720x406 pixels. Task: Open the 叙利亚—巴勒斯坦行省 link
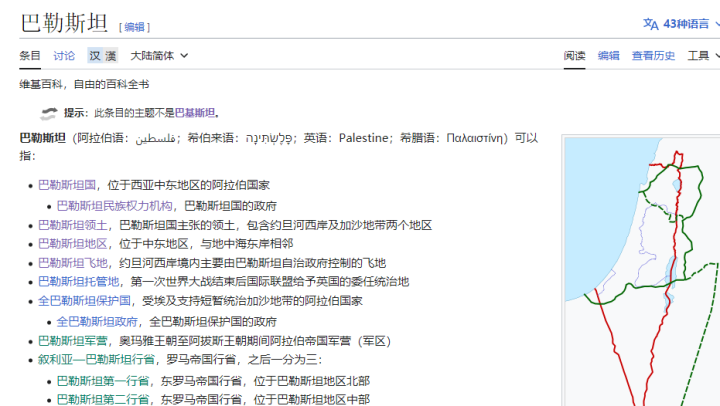click(x=97, y=359)
